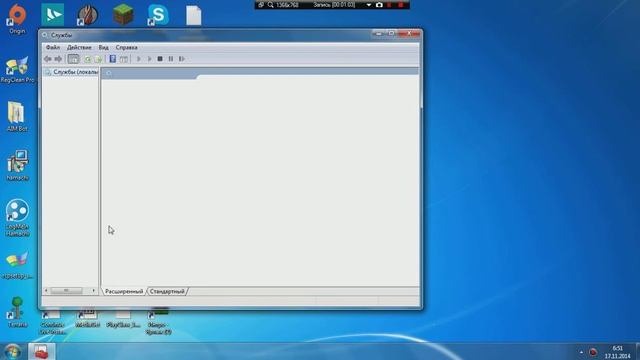Select Службы (локальные) tree node

[71, 72]
